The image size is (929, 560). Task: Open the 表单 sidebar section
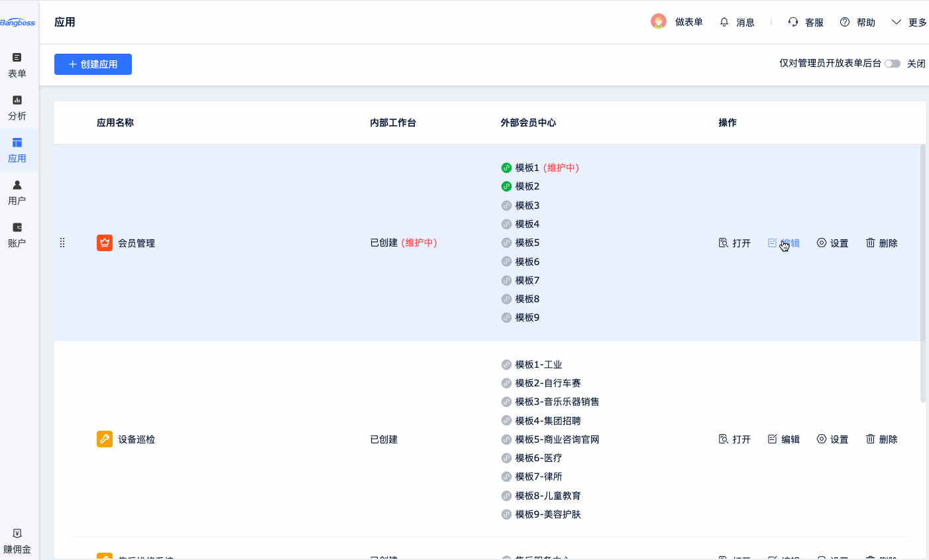pos(17,65)
